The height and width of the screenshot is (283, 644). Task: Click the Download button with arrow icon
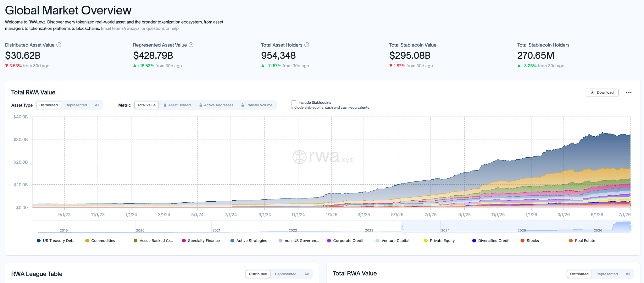[602, 92]
